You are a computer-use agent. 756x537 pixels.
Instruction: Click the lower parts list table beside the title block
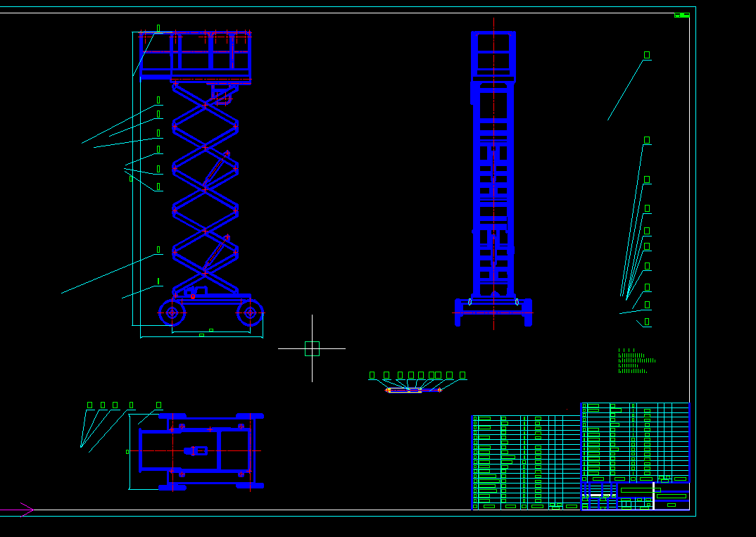[526, 462]
